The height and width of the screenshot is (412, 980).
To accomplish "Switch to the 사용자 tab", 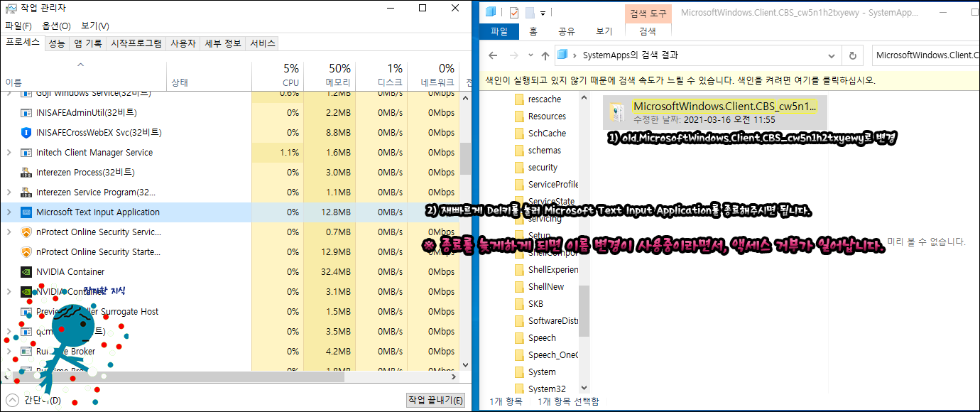I will coord(183,43).
